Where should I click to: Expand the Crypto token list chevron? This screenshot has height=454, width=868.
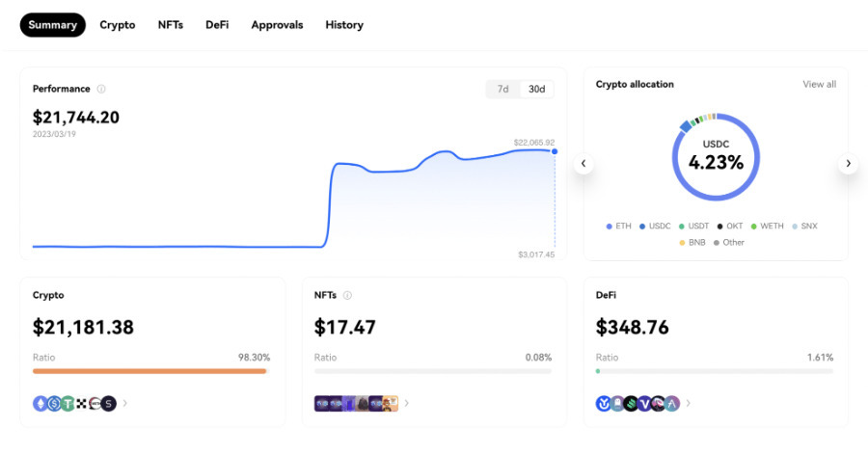(125, 404)
